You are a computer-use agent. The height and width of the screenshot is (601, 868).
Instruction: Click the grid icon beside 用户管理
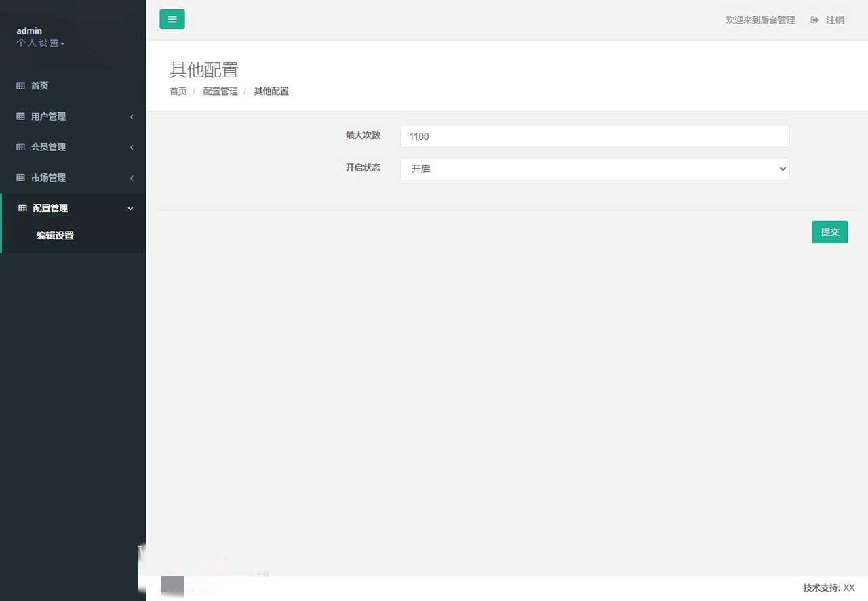pyautogui.click(x=20, y=116)
